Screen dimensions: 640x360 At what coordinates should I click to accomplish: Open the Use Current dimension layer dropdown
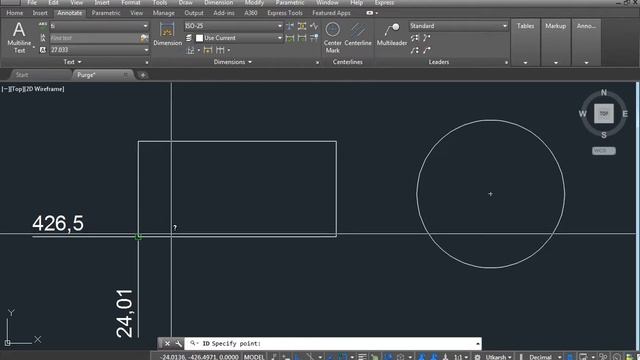tap(280, 38)
